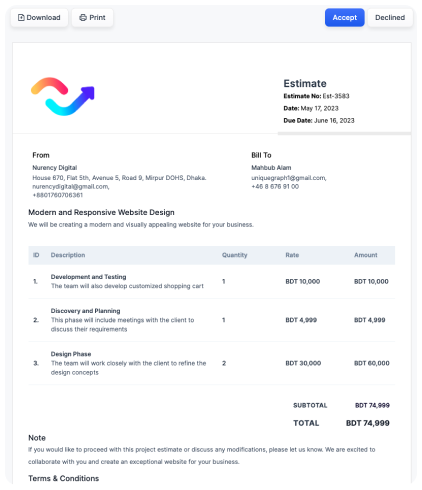Click the phone number +8801760706361
This screenshot has height=490, width=422.
click(x=57, y=195)
